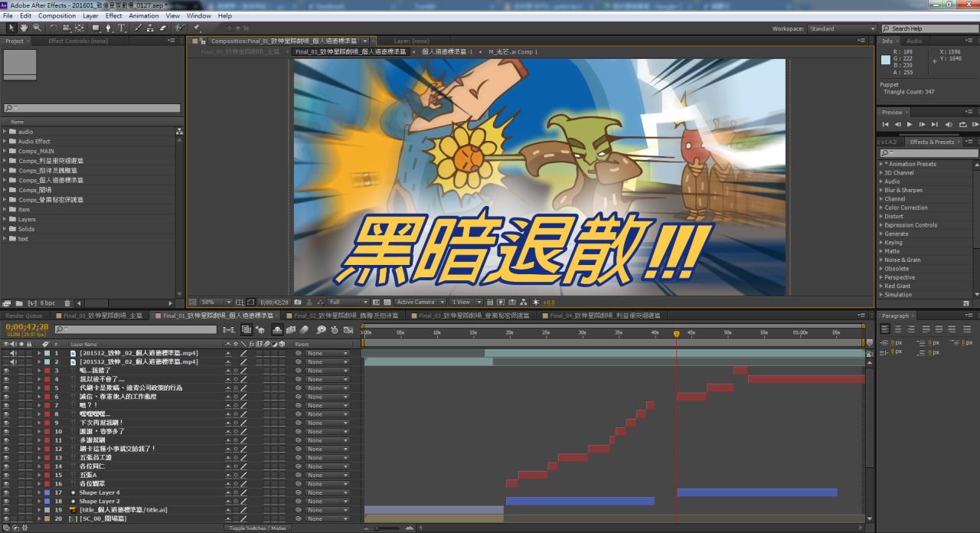Image resolution: width=980 pixels, height=533 pixels.
Task: Toggle loop option in Preview panel
Action: pos(962,124)
